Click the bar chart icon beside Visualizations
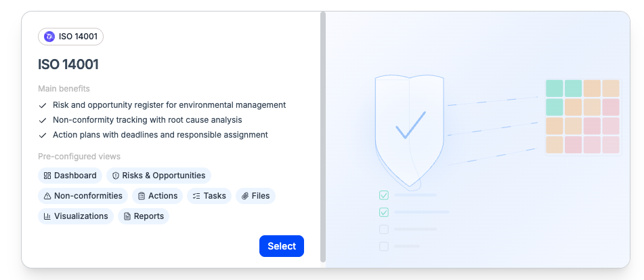The height and width of the screenshot is (280, 644). coord(47,216)
